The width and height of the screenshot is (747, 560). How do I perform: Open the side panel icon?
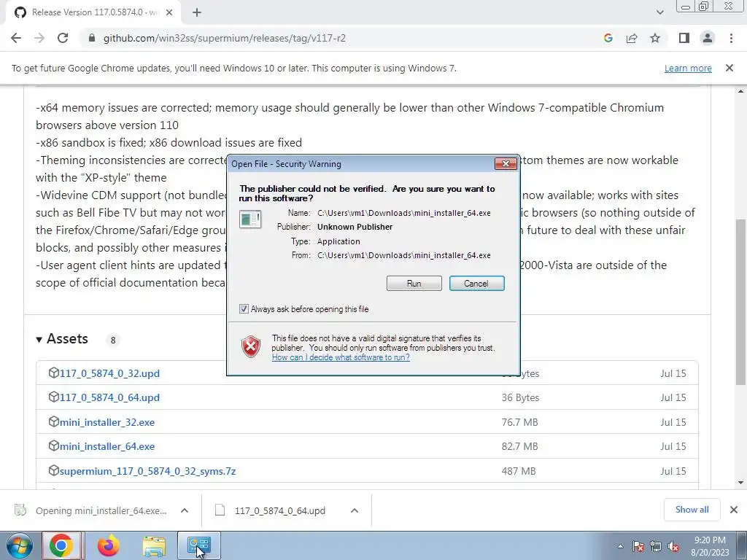[x=684, y=38]
